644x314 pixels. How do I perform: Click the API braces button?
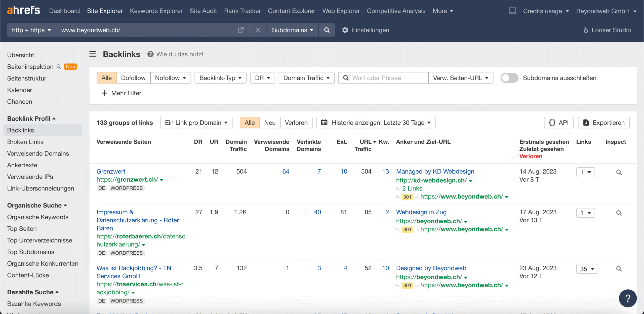tap(559, 123)
